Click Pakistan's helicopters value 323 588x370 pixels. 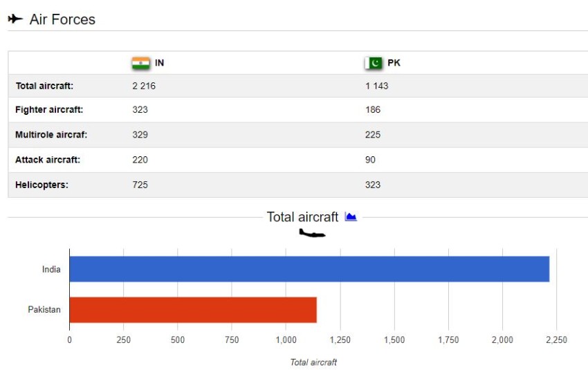pyautogui.click(x=373, y=185)
